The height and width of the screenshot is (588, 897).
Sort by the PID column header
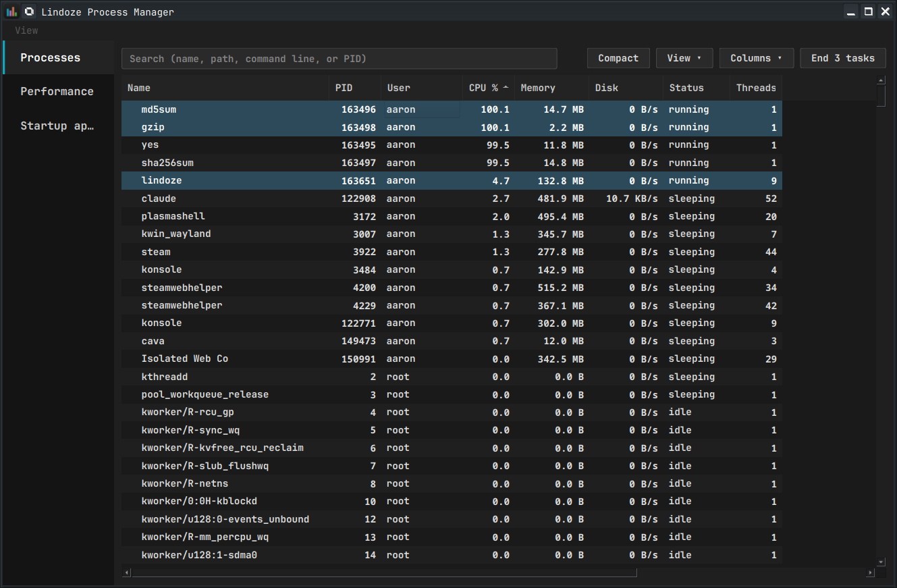pos(355,88)
